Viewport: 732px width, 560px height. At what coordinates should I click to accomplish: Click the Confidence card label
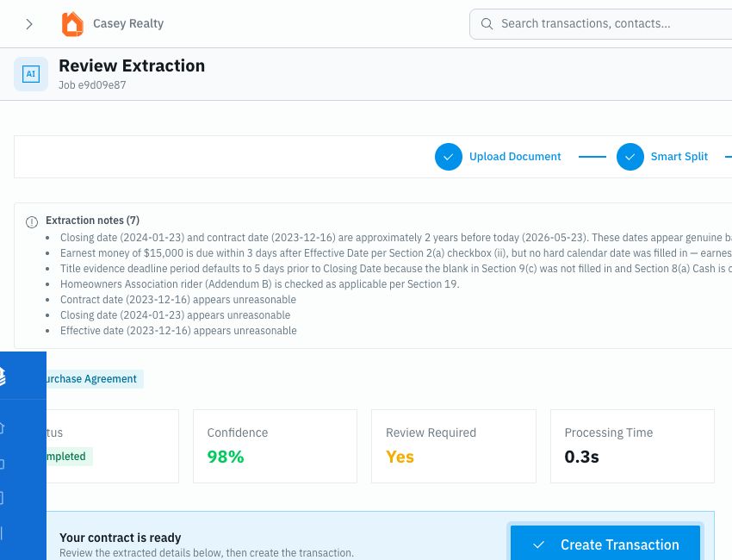pyautogui.click(x=238, y=432)
